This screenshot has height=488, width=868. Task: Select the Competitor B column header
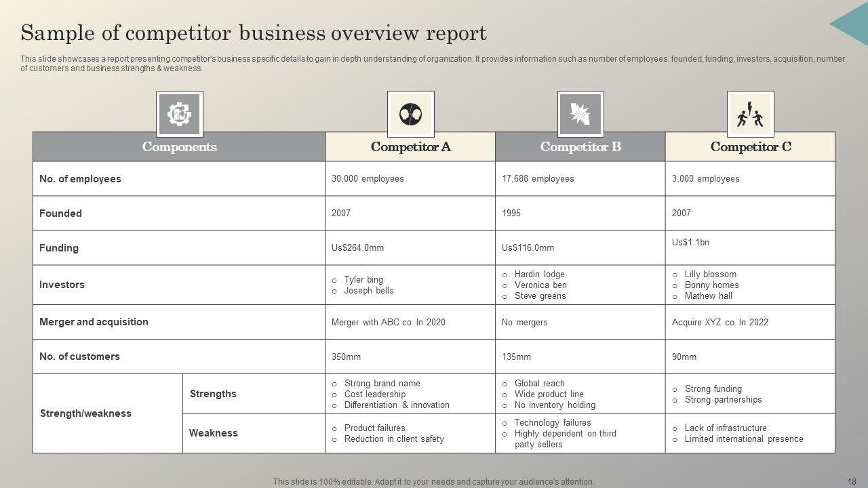click(x=580, y=147)
